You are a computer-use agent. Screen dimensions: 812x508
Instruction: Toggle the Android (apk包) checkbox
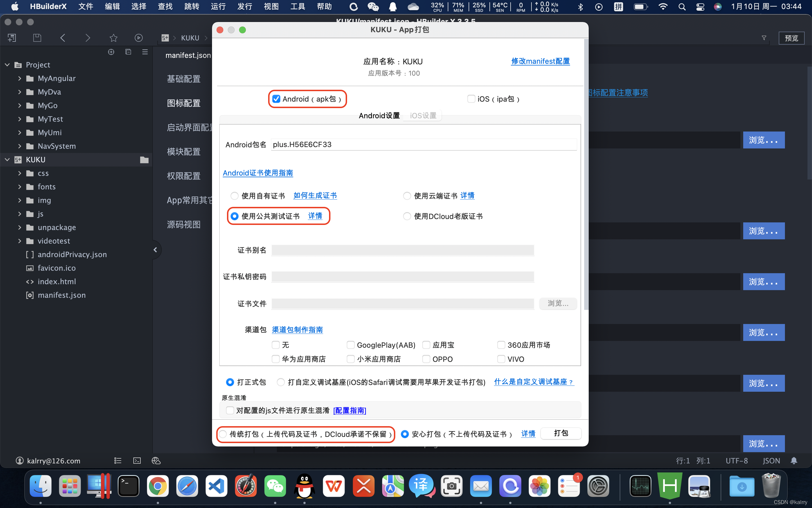276,99
